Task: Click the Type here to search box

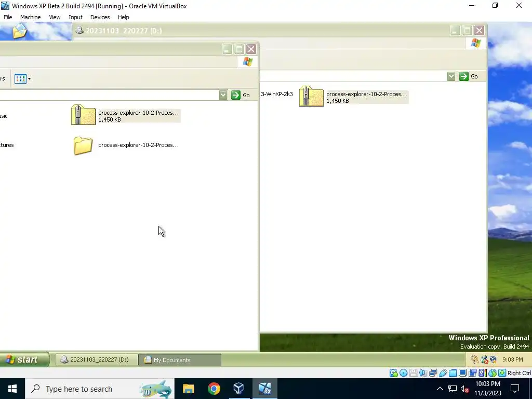Action: (x=99, y=389)
